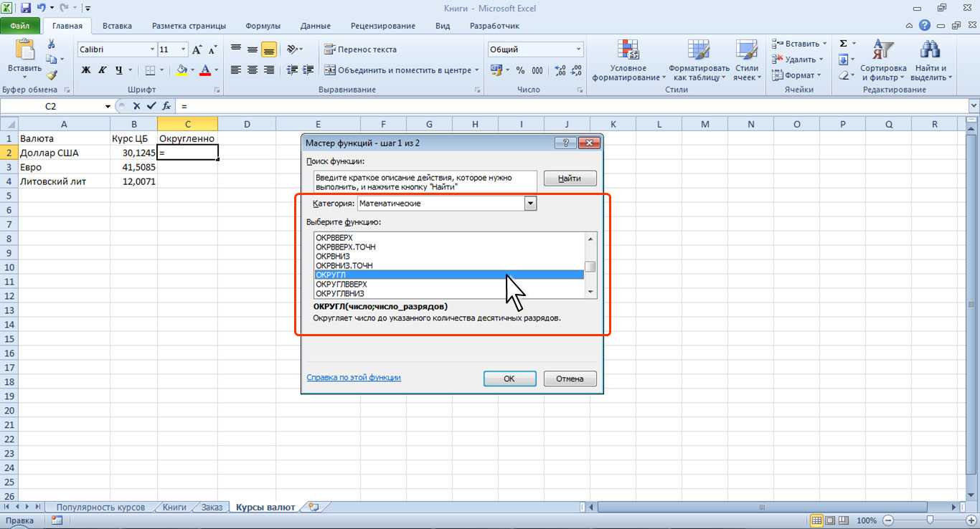980x529 pixels.
Task: Switch to the Формулы ribbon tab
Action: pos(263,26)
